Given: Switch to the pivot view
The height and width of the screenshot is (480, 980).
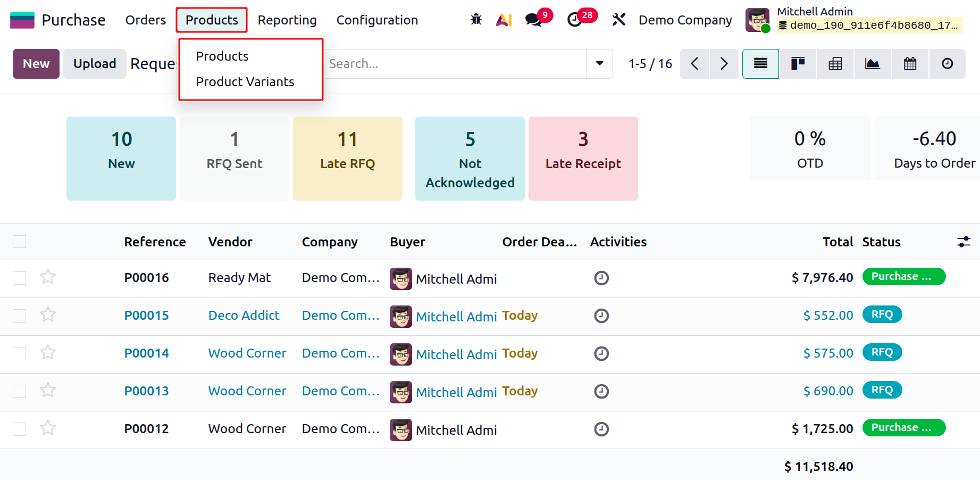Looking at the screenshot, I should pyautogui.click(x=835, y=63).
